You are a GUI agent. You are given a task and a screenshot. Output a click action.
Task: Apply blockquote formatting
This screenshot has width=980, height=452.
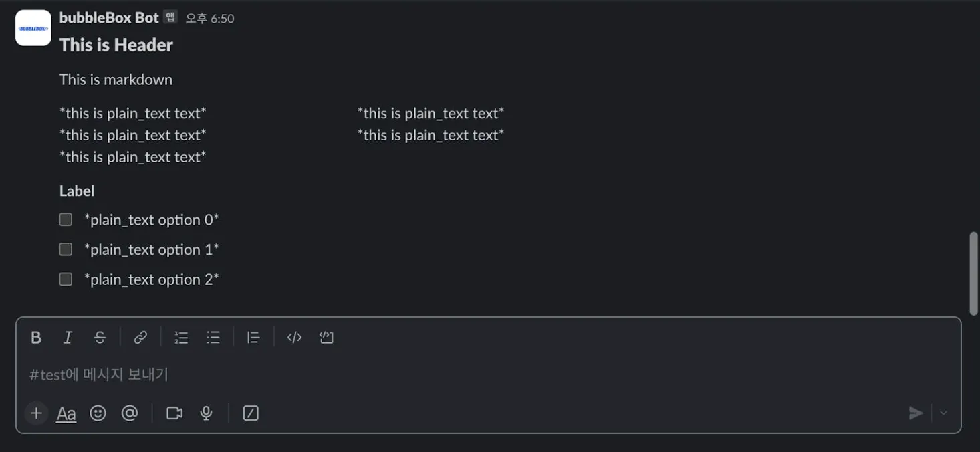(253, 338)
